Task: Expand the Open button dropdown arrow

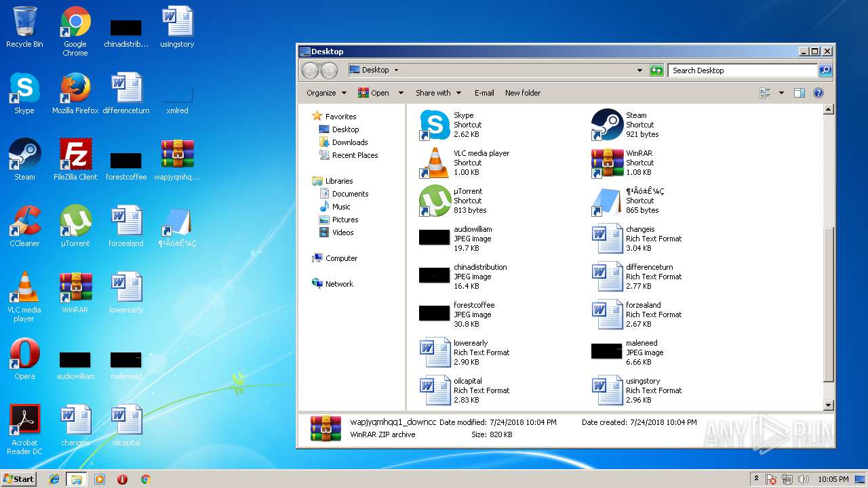Action: pos(401,93)
